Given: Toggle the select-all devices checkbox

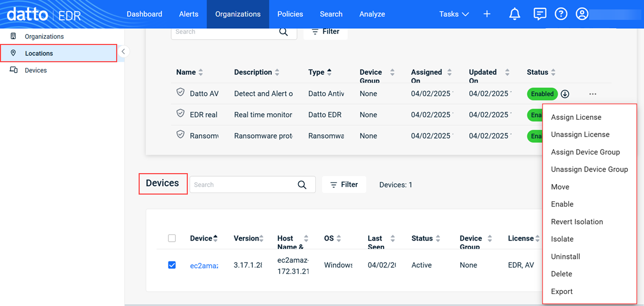Looking at the screenshot, I should coord(172,239).
